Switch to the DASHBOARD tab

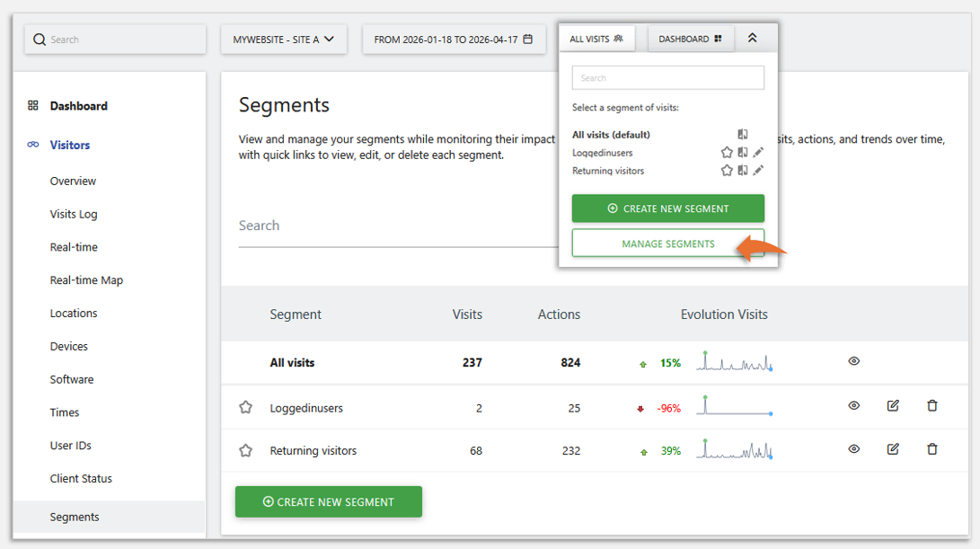[x=691, y=38]
